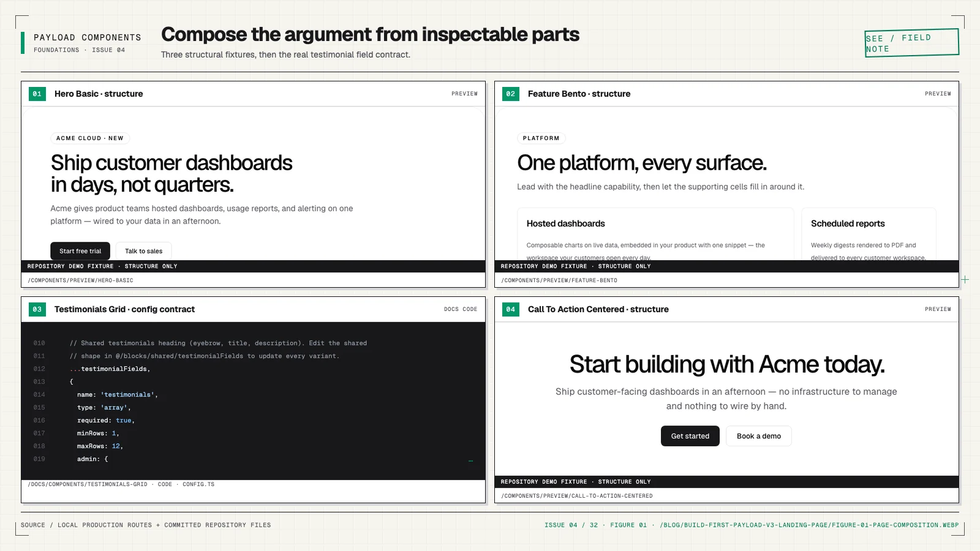Click the Start building with Acme today headline
Viewport: 980px width, 551px height.
pyautogui.click(x=727, y=364)
